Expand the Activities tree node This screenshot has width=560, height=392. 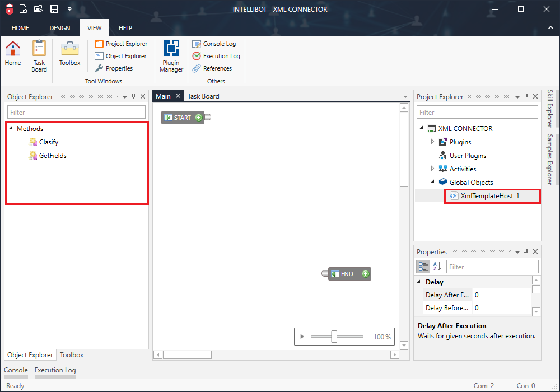tap(432, 169)
